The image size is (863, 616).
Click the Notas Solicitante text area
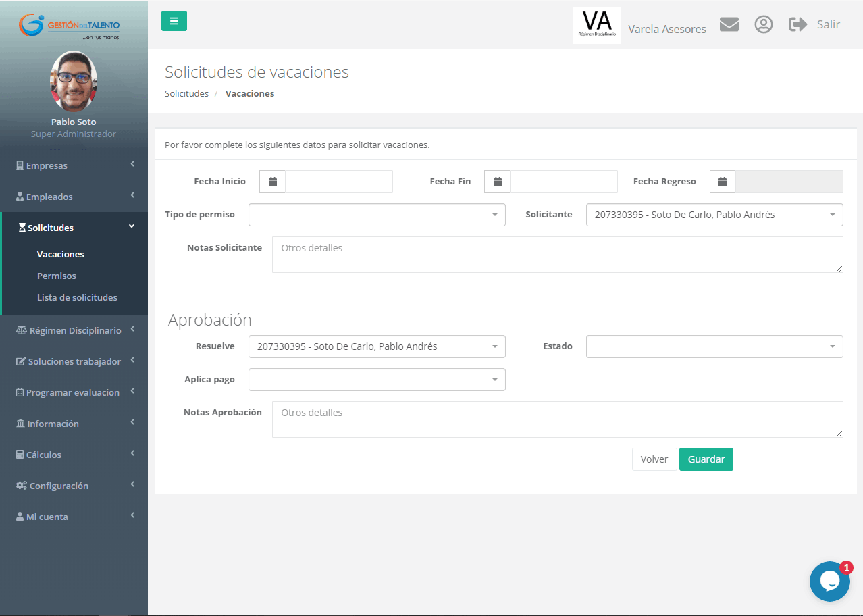point(557,255)
